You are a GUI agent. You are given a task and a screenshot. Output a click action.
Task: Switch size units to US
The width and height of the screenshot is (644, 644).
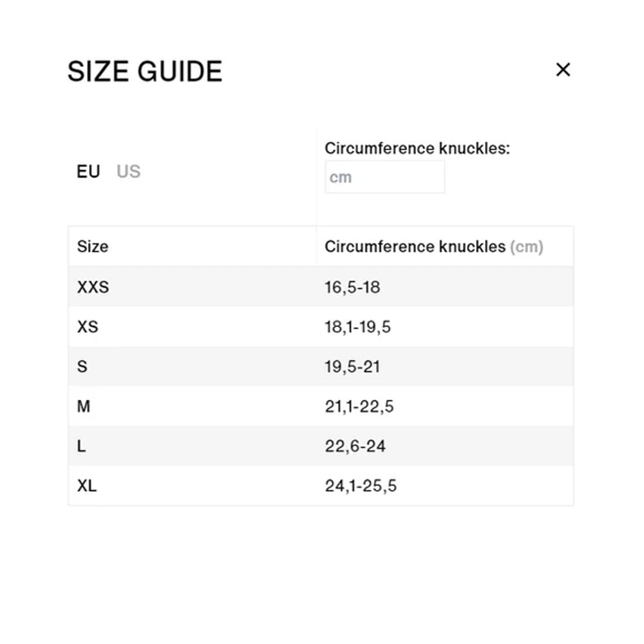tap(128, 172)
